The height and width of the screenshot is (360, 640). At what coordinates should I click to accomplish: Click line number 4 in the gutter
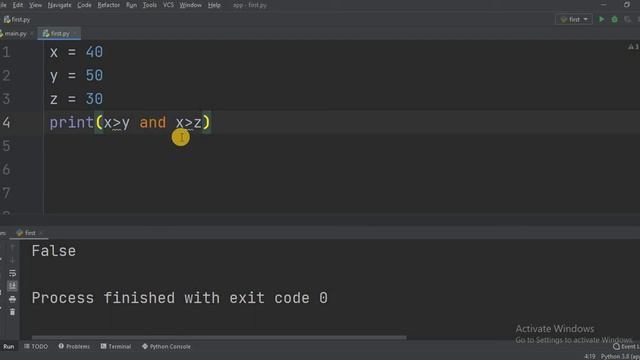coord(6,122)
